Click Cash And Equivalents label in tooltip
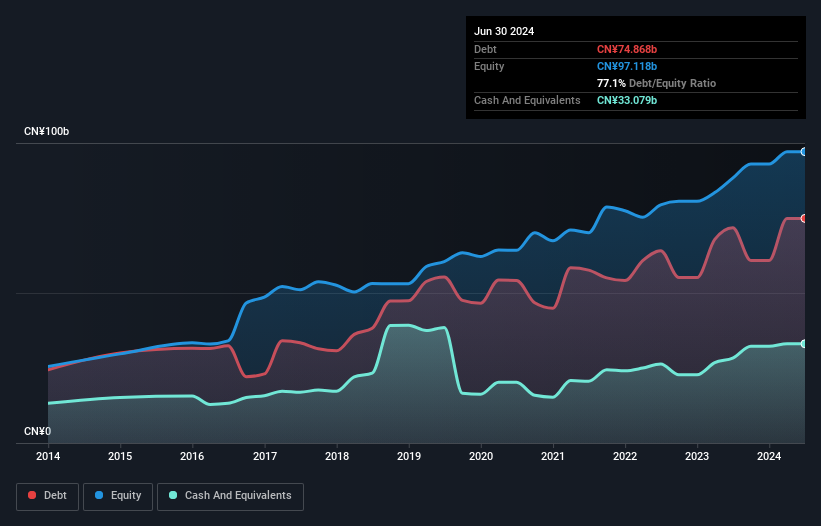 coord(527,100)
